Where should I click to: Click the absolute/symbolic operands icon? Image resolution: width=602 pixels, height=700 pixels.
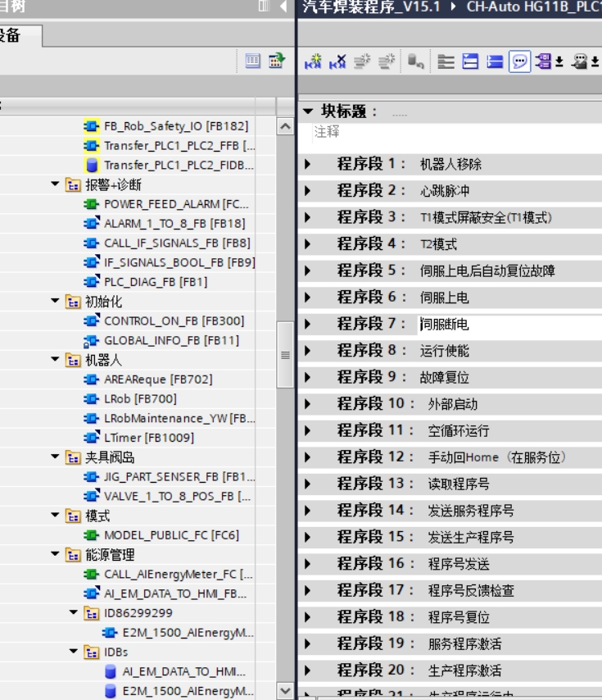[543, 61]
